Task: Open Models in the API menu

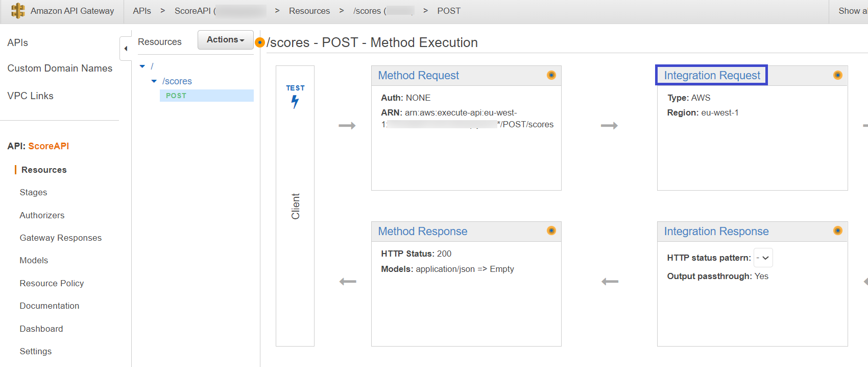Action: tap(34, 260)
